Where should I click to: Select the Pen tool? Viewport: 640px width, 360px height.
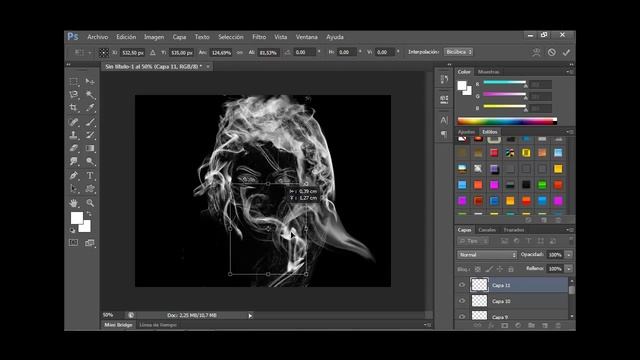point(73,176)
